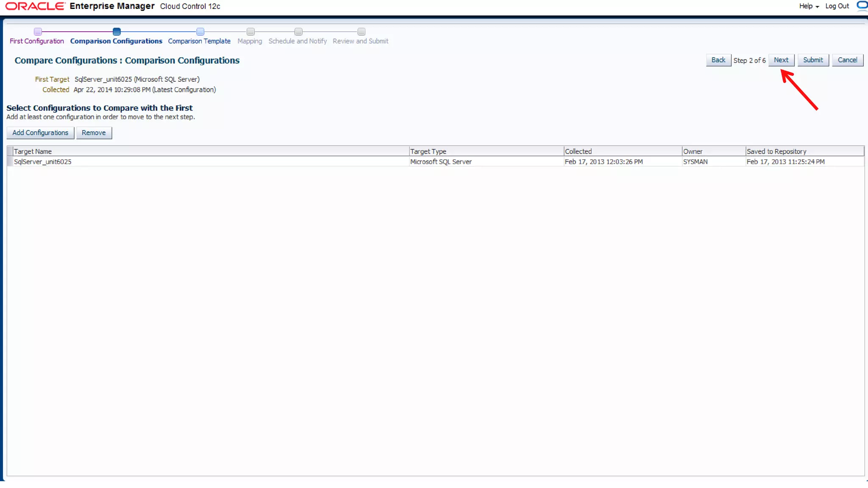Screen dimensions: 868x488
Task: Click the Mapping train stop icon
Action: click(250, 31)
